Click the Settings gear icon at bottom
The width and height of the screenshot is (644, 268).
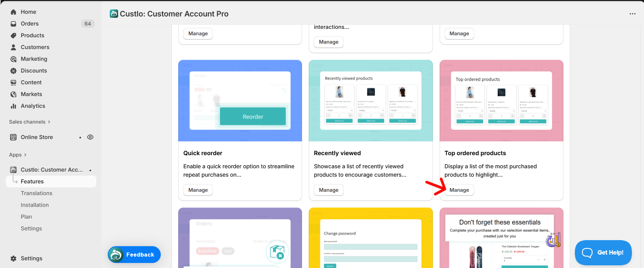(13, 259)
